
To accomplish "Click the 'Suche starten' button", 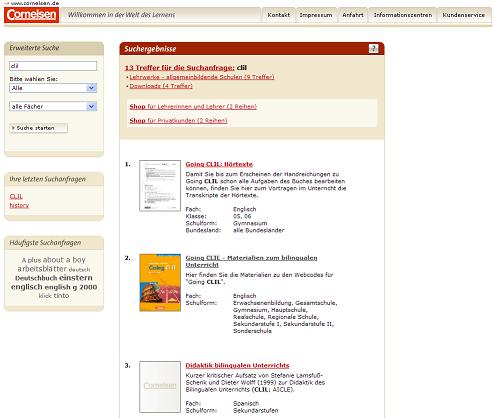I will coord(39,128).
